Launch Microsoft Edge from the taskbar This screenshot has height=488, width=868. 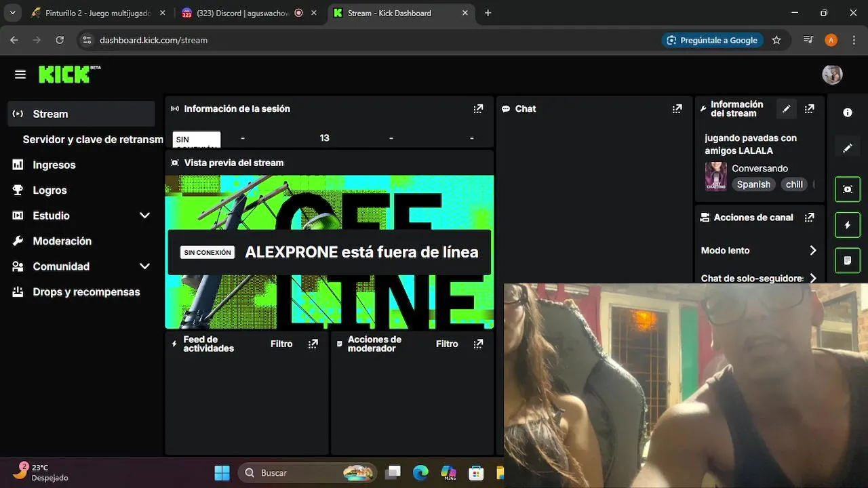(421, 472)
